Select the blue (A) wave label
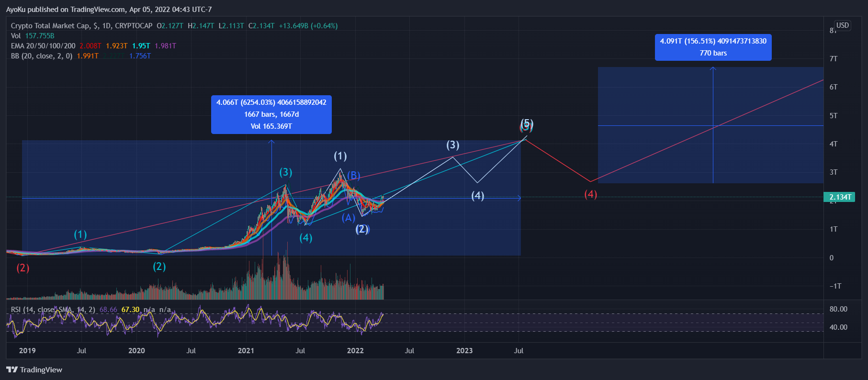 pos(349,218)
